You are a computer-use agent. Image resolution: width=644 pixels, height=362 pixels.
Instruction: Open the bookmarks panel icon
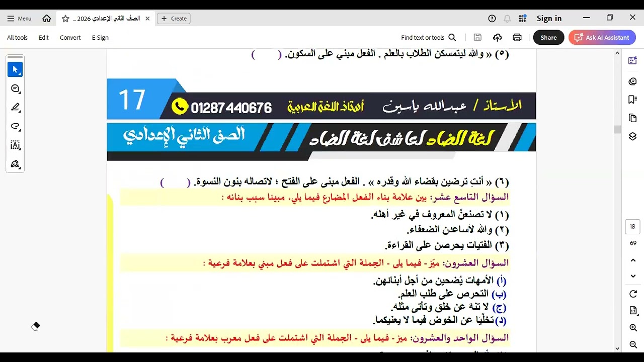click(x=633, y=100)
